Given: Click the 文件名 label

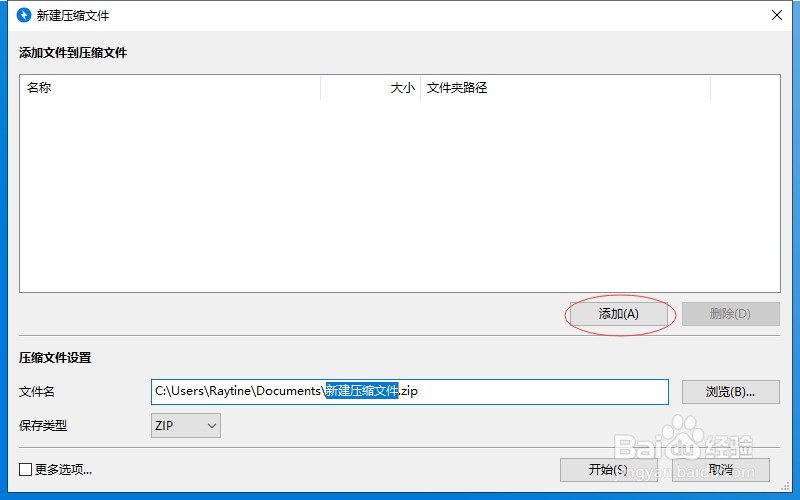Looking at the screenshot, I should pyautogui.click(x=37, y=392).
